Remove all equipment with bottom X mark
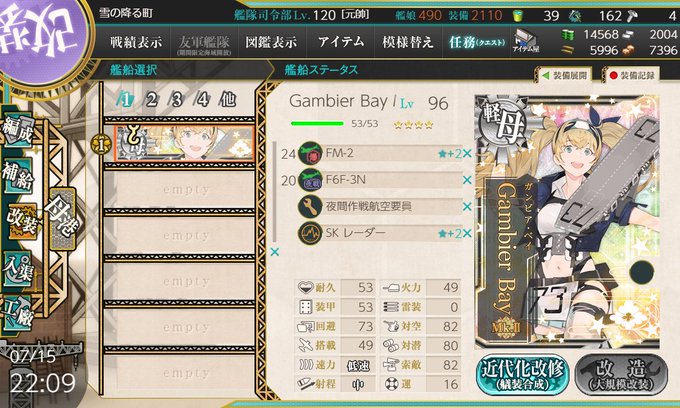The image size is (680, 408). [275, 252]
